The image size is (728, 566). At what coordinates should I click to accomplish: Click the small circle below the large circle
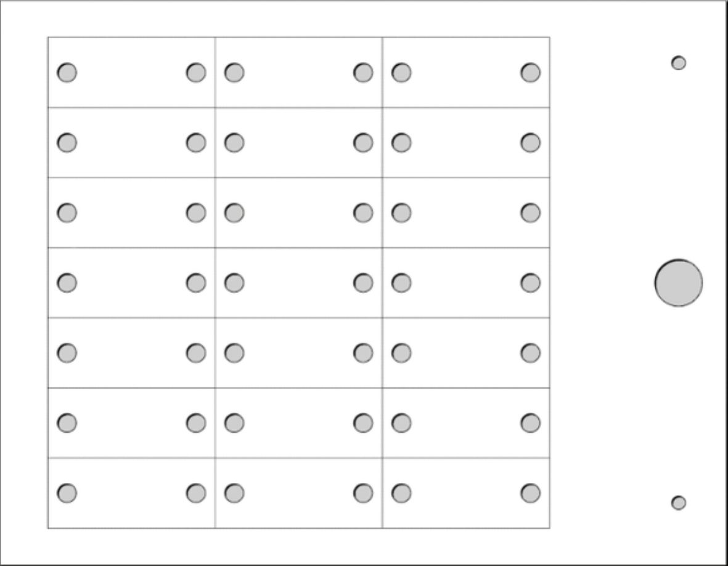tap(678, 503)
